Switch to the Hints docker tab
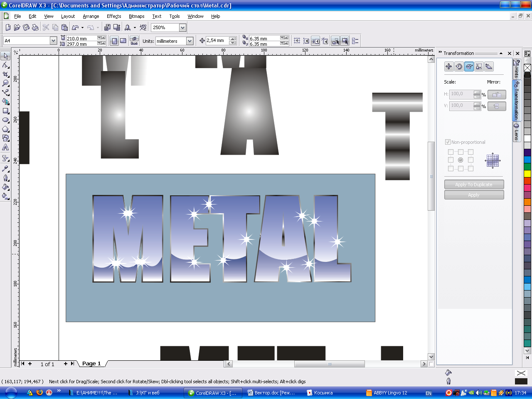The height and width of the screenshot is (399, 532). pyautogui.click(x=516, y=69)
